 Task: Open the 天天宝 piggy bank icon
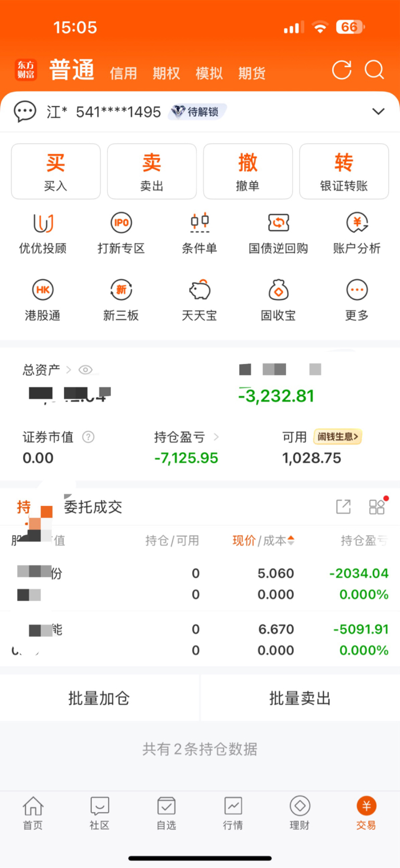[x=199, y=290]
